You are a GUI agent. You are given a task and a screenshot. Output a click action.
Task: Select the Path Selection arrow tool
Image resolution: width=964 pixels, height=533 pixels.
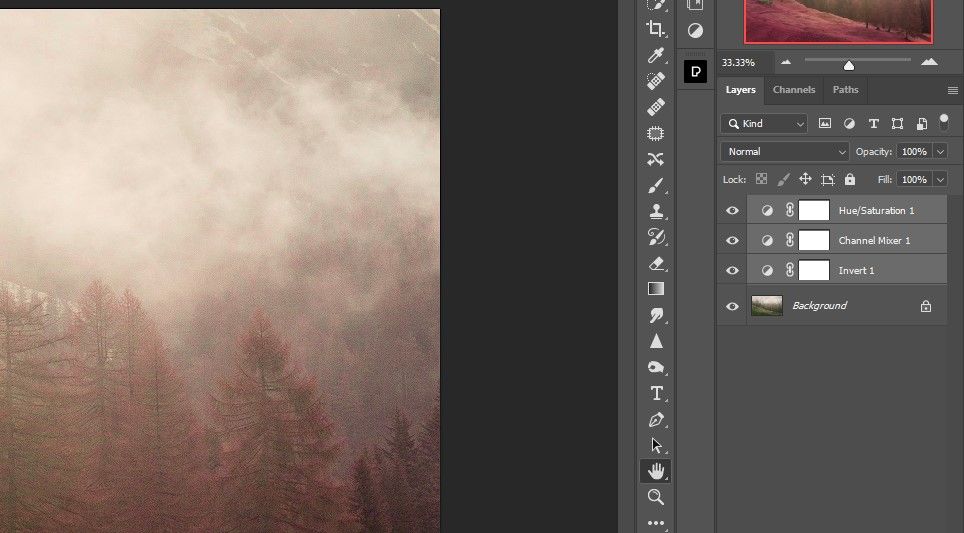point(655,445)
